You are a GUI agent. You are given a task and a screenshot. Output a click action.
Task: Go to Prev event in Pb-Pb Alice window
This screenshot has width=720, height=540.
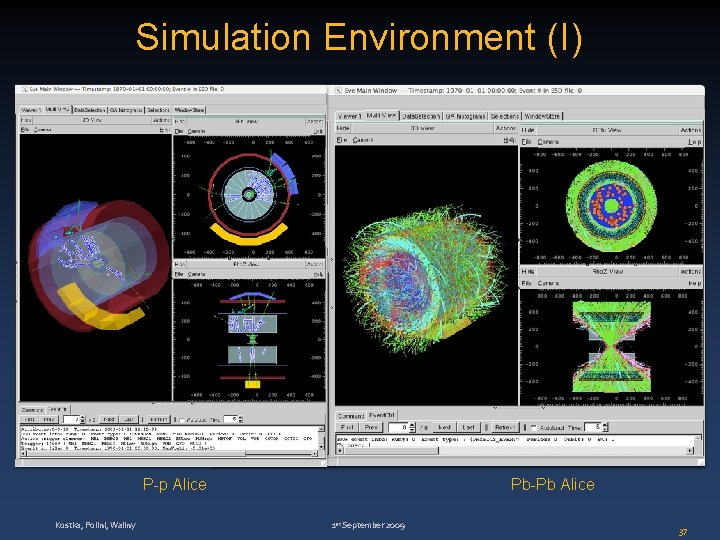371,427
